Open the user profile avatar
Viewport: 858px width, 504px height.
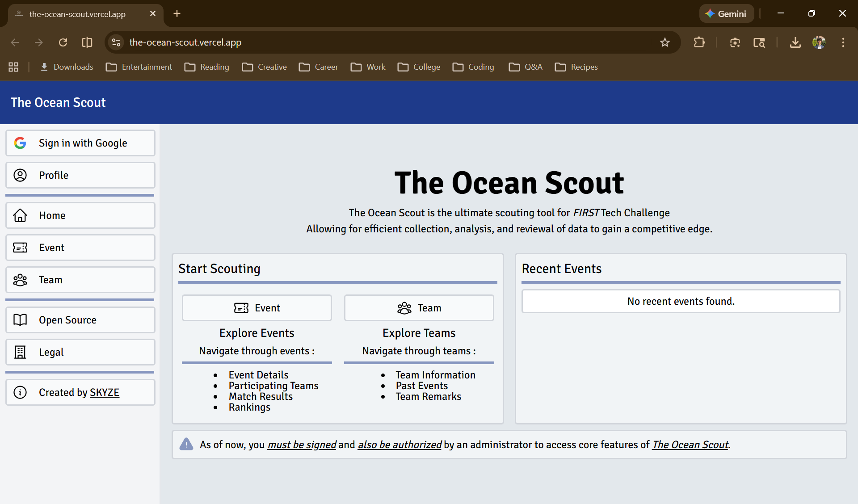click(x=819, y=42)
